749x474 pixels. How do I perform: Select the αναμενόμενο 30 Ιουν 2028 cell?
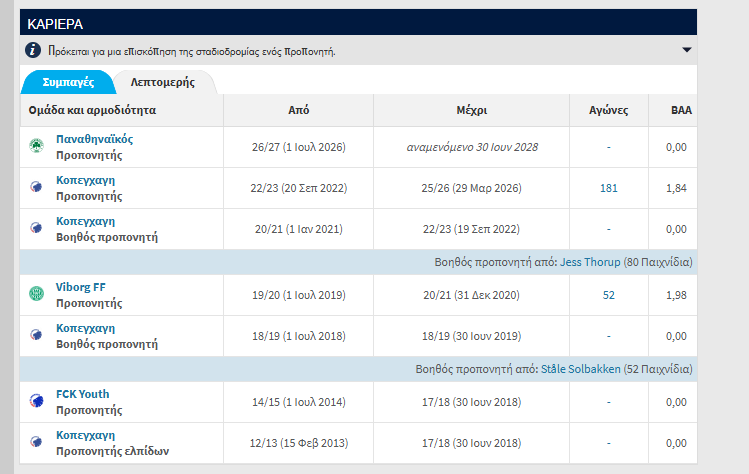pos(472,147)
